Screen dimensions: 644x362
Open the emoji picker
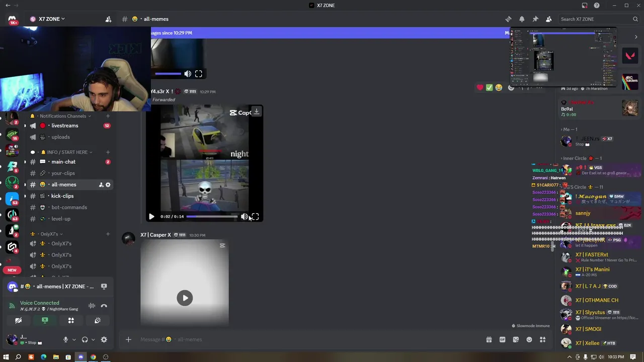tap(529, 339)
